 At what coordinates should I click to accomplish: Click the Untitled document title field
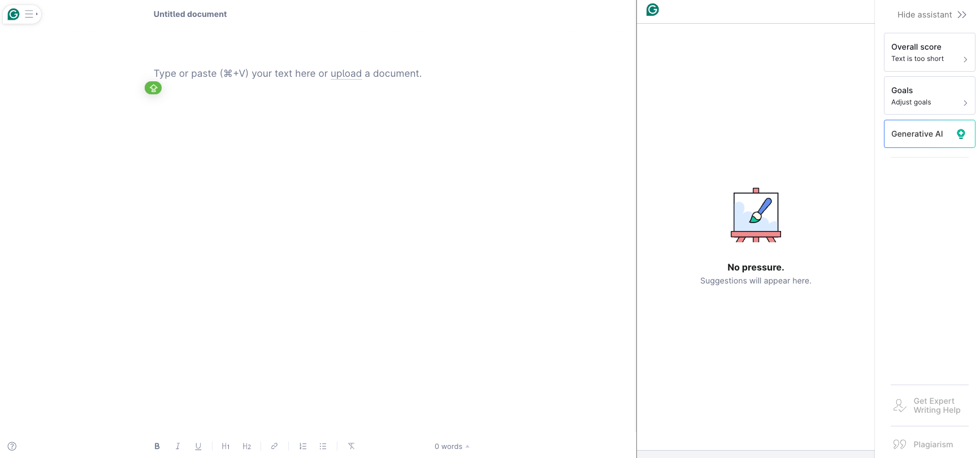[x=190, y=14]
